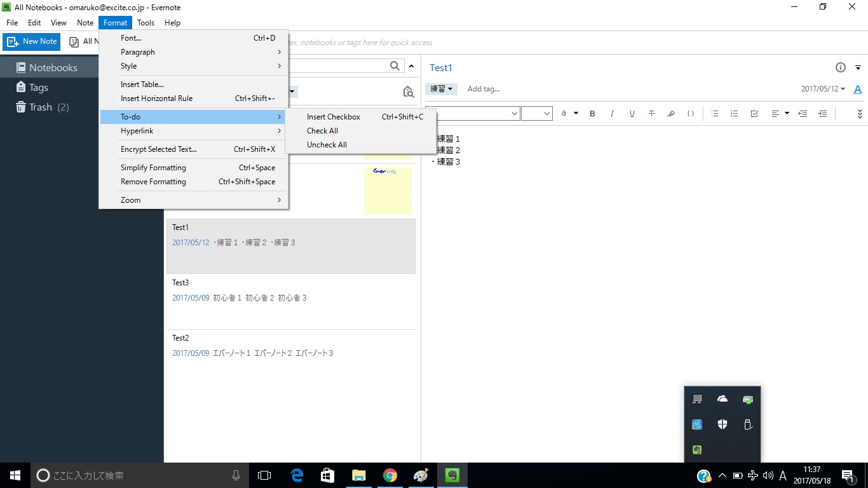
Task: Toggle strikethrough formatting
Action: click(x=651, y=114)
